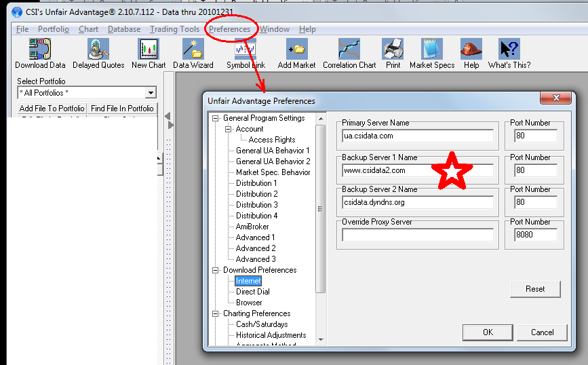Cancel the Preferences dialog
588x365 pixels.
click(542, 332)
